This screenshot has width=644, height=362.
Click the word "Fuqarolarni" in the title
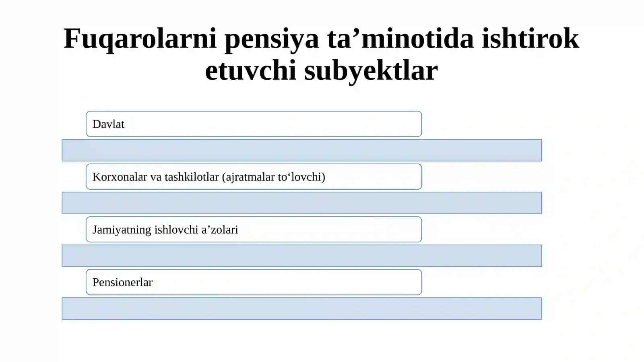(140, 39)
